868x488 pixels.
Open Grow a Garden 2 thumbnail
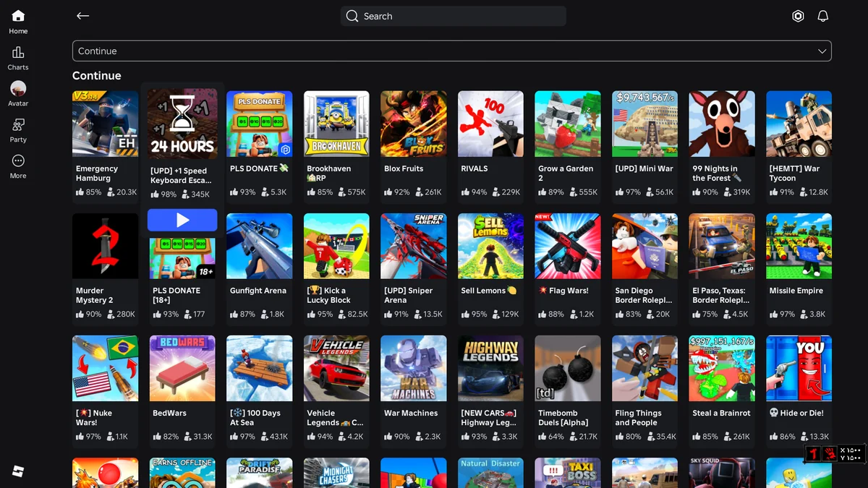point(568,124)
